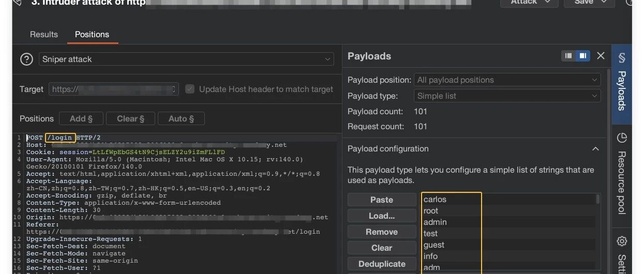Click the /login path in the request

click(x=61, y=138)
